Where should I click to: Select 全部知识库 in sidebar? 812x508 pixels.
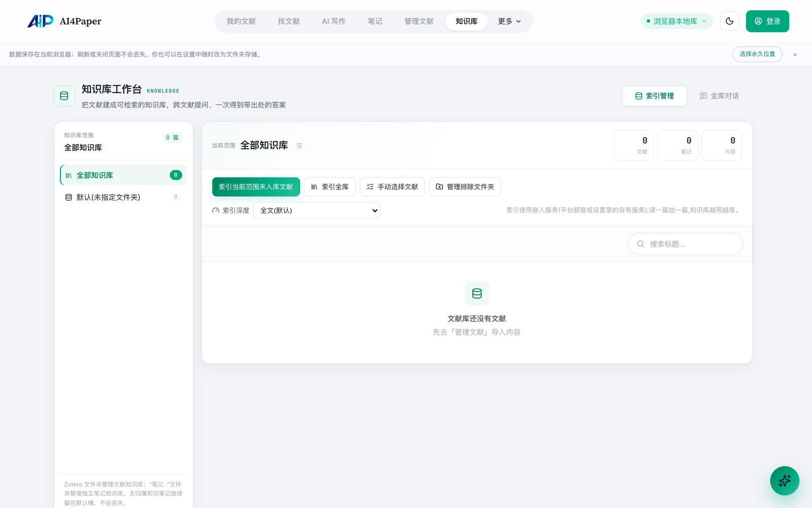point(123,175)
